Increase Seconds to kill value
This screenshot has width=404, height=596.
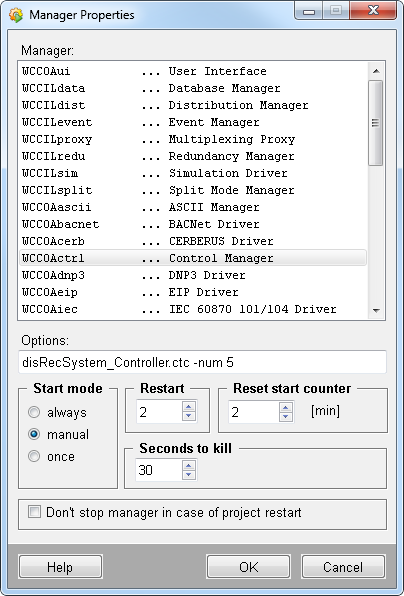(189, 465)
